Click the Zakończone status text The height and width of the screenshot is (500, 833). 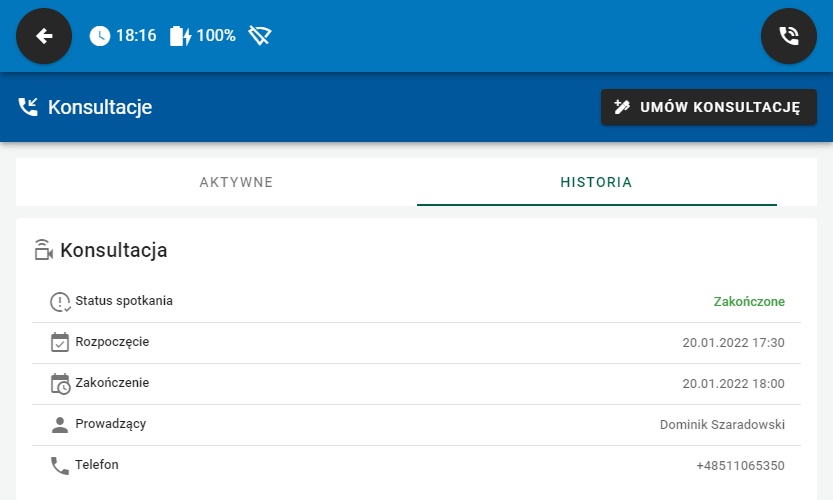point(749,302)
